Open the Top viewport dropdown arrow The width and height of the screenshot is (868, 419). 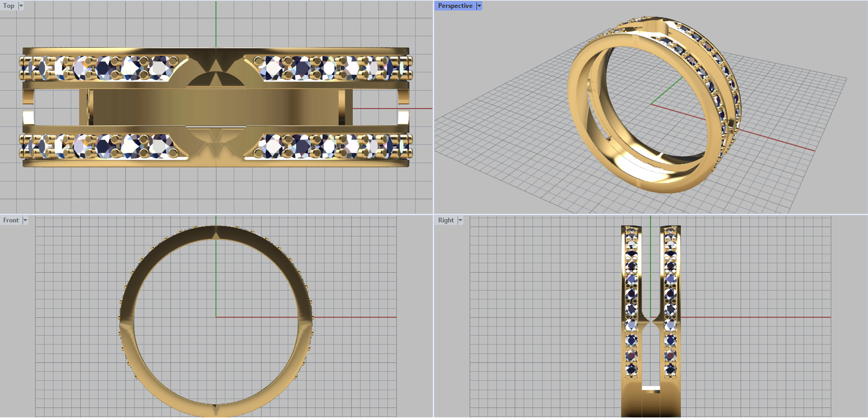pyautogui.click(x=21, y=6)
